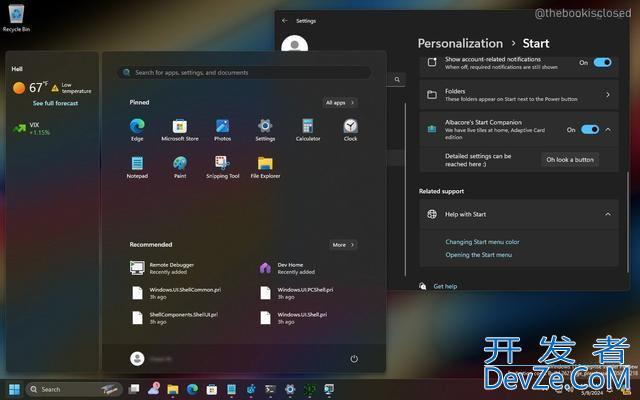The height and width of the screenshot is (400, 640).
Task: Click the Help with Start globe icon
Action: 432,214
